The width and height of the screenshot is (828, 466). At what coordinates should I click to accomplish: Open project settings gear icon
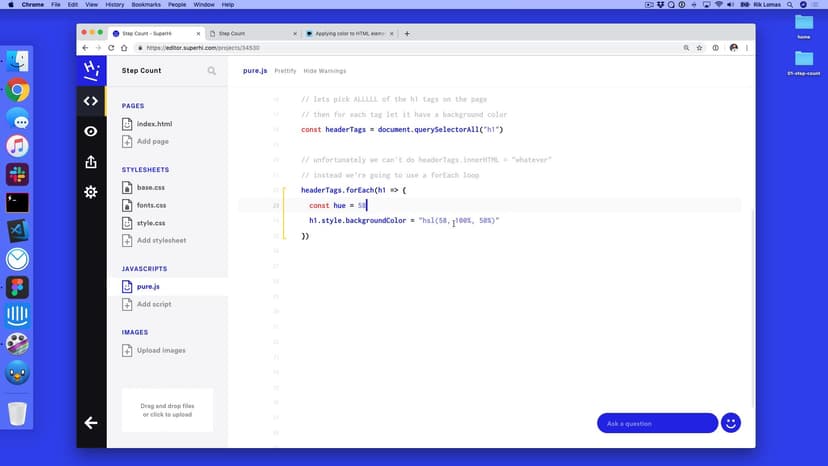tap(91, 191)
